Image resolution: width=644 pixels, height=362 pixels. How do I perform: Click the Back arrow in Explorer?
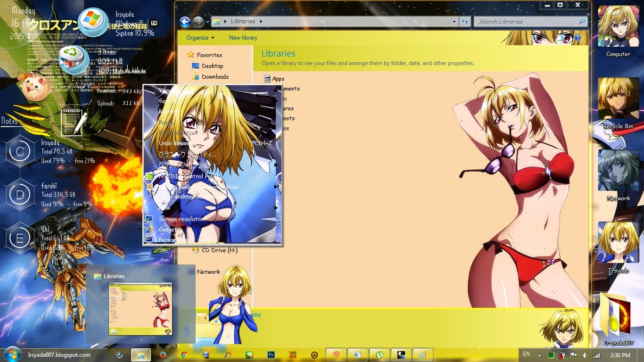[x=185, y=22]
